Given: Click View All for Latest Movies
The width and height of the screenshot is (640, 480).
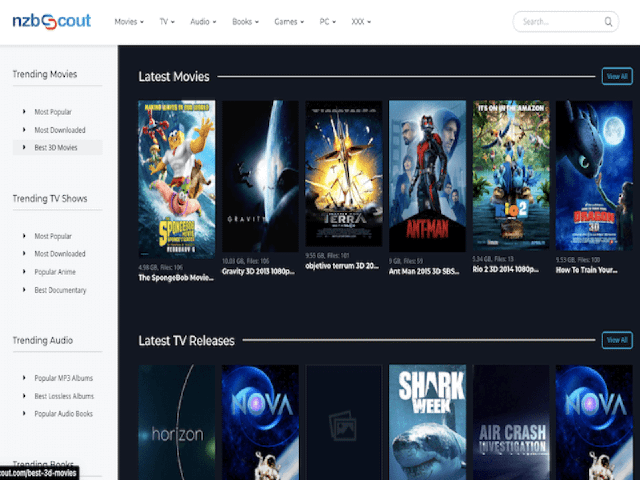Looking at the screenshot, I should point(617,76).
